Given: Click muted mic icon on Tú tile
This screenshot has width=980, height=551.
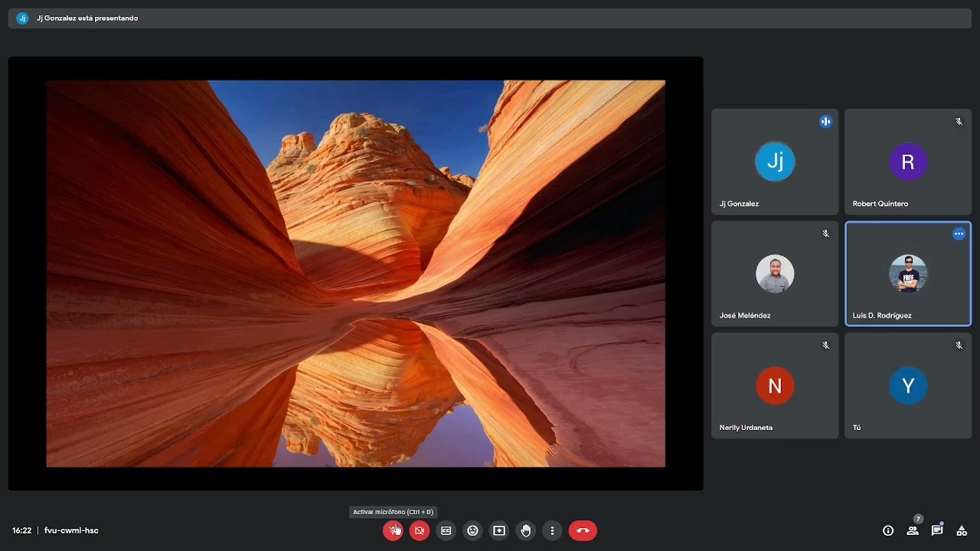Looking at the screenshot, I should [x=959, y=345].
